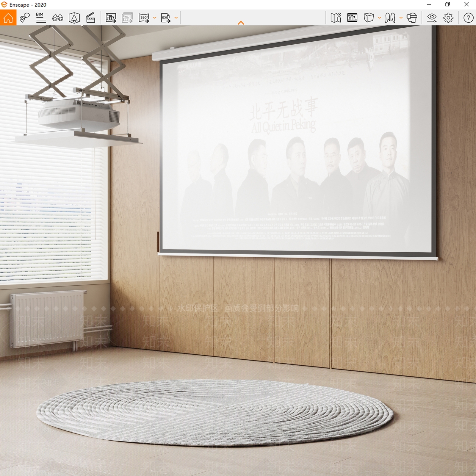Open the EXE export dropdown arrow
The width and height of the screenshot is (476, 476).
176,18
